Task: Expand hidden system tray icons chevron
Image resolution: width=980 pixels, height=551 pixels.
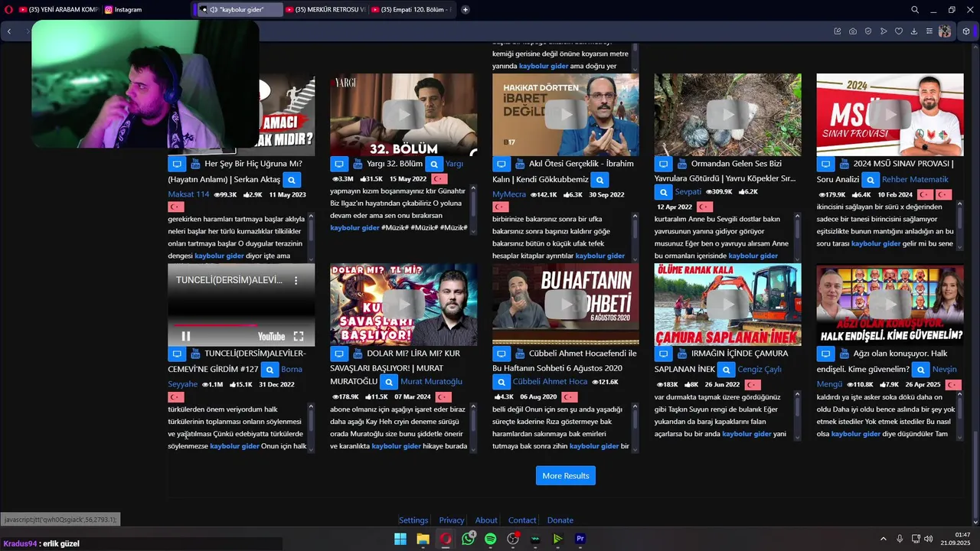Action: tap(883, 539)
